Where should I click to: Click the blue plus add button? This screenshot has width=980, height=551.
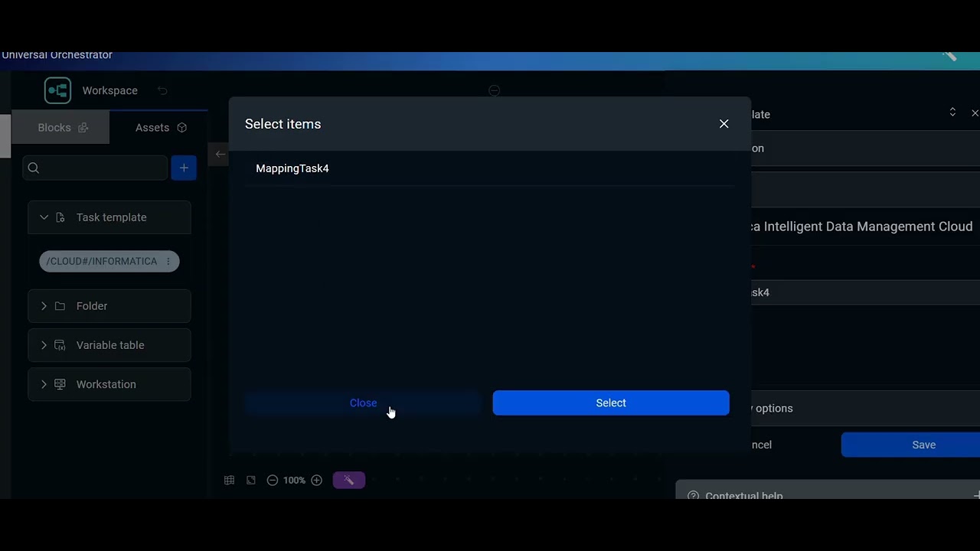[184, 168]
